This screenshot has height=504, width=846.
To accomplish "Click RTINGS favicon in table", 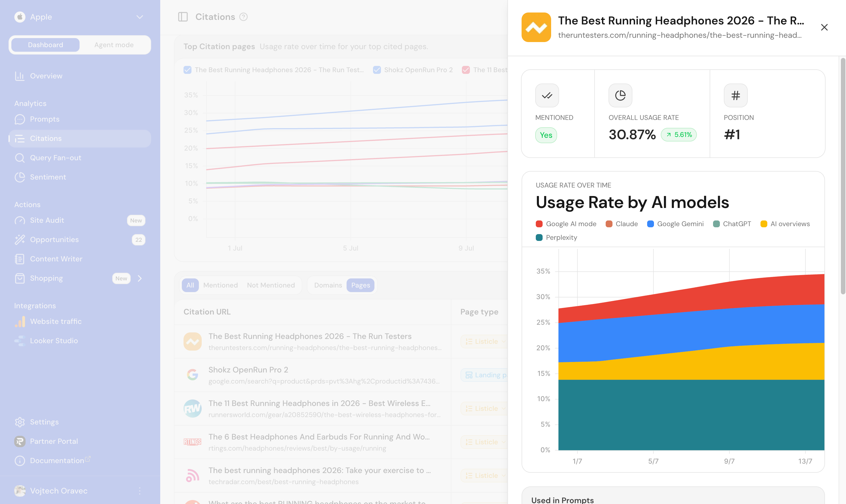I will coord(193,442).
